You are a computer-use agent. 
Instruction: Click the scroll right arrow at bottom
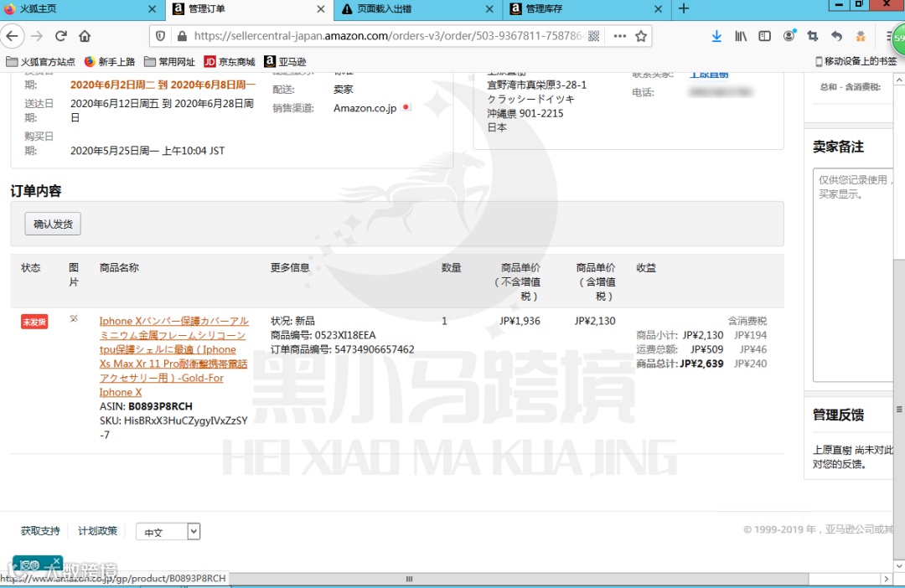[x=887, y=579]
